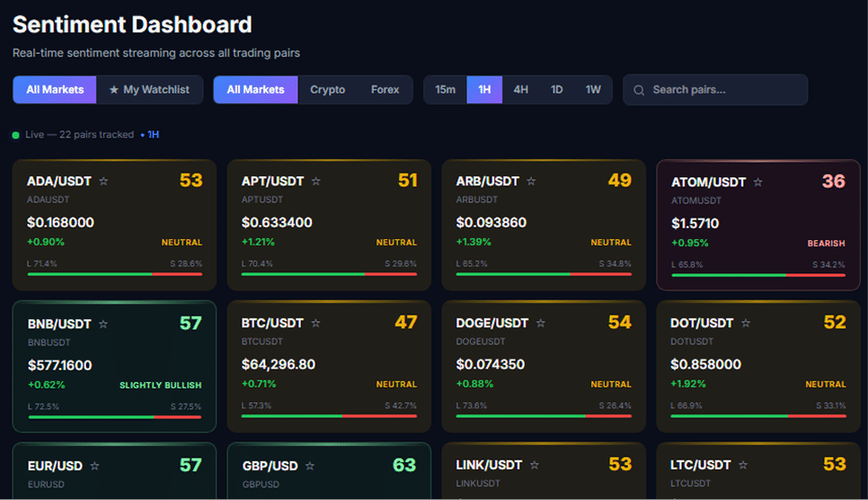Star the ARB/USDT pair
Image resolution: width=868 pixels, height=500 pixels.
[531, 182]
